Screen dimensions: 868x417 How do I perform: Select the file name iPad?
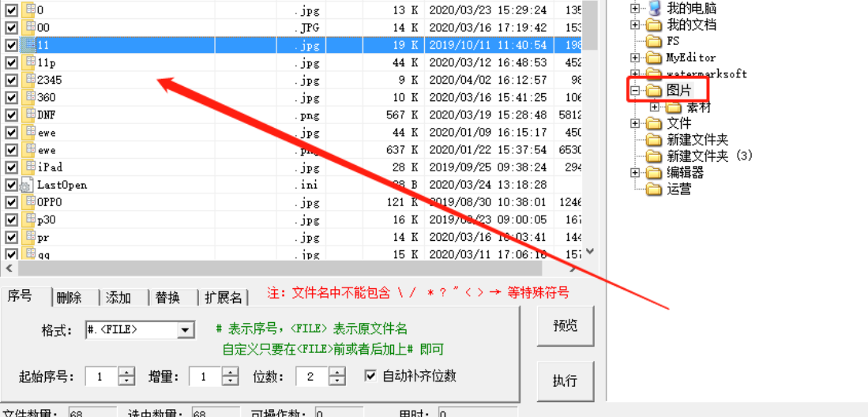[49, 167]
